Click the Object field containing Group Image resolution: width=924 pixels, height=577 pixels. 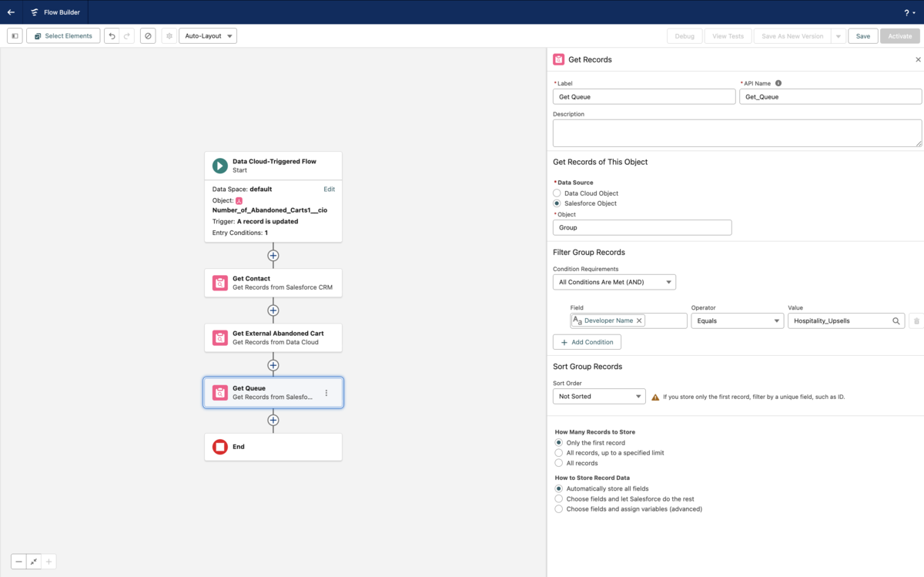click(x=642, y=228)
